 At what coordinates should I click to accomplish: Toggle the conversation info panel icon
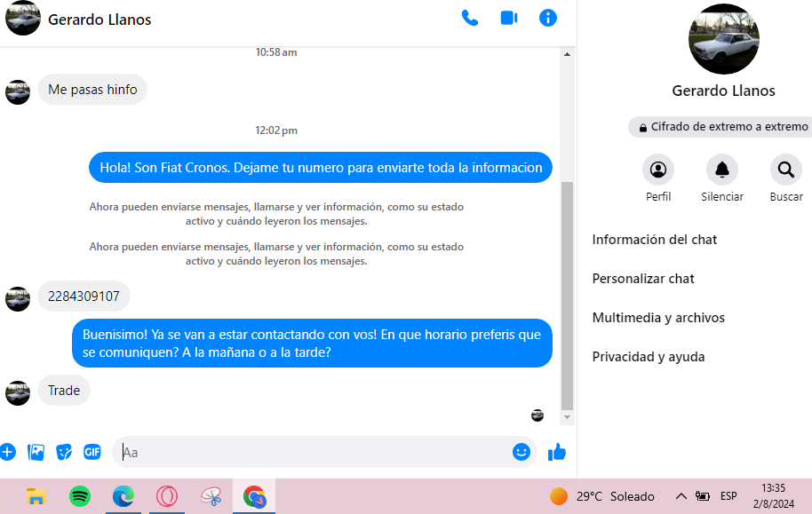(548, 18)
